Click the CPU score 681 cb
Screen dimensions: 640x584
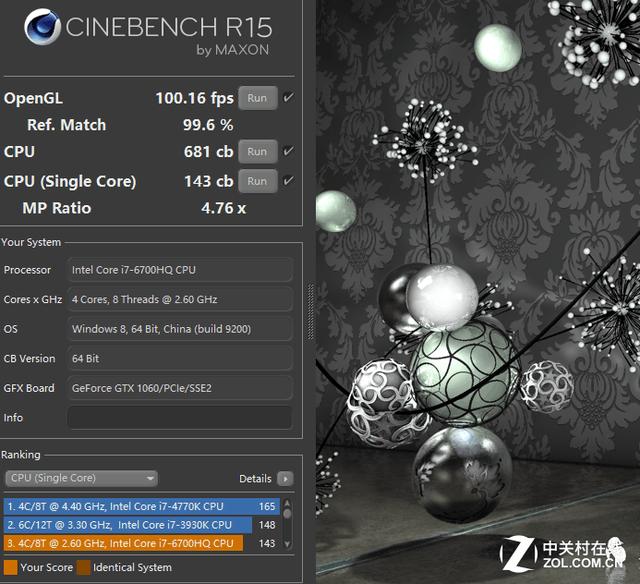[x=208, y=151]
